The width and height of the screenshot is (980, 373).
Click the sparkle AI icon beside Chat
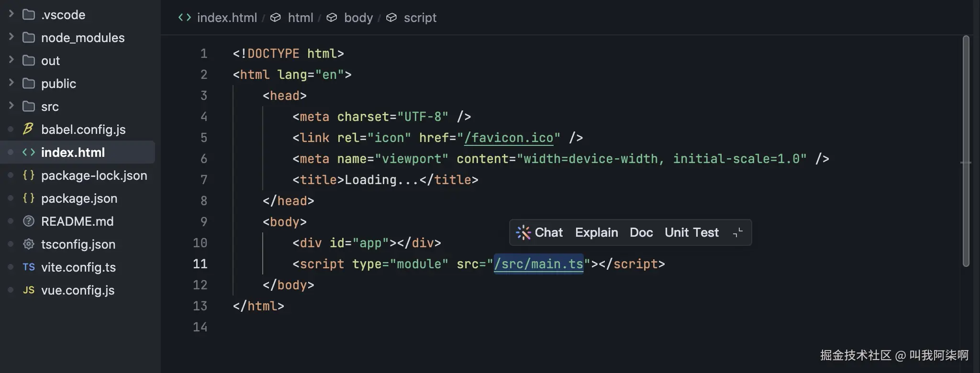pos(523,232)
